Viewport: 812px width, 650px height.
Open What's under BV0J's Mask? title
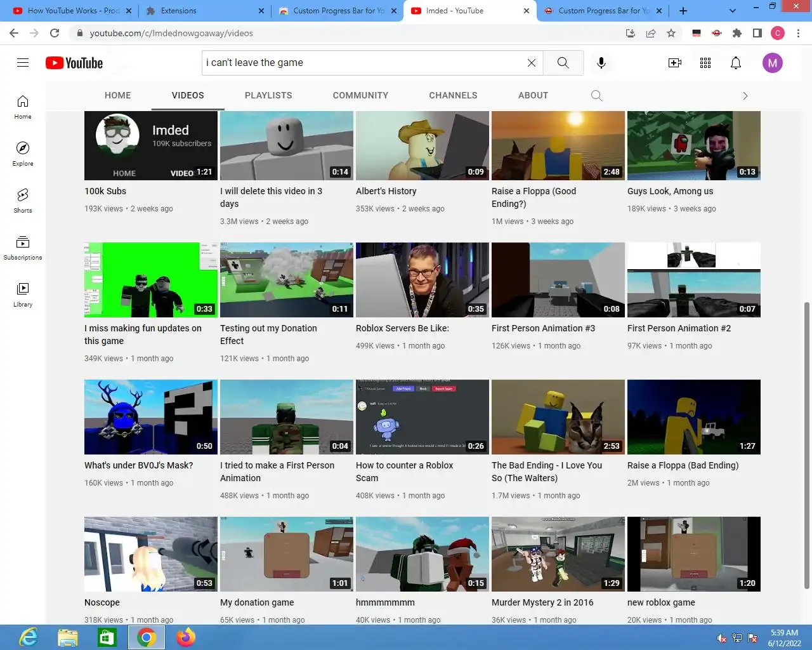point(139,465)
